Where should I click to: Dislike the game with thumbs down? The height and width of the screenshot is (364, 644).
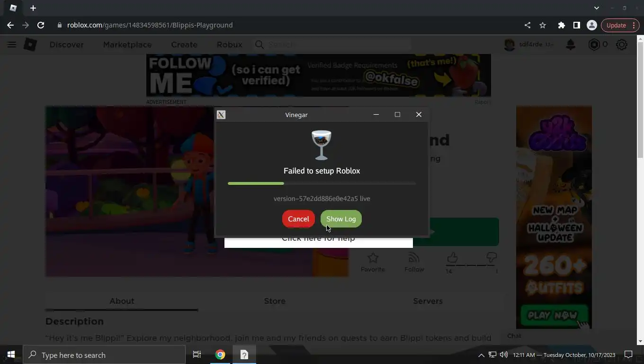492,258
